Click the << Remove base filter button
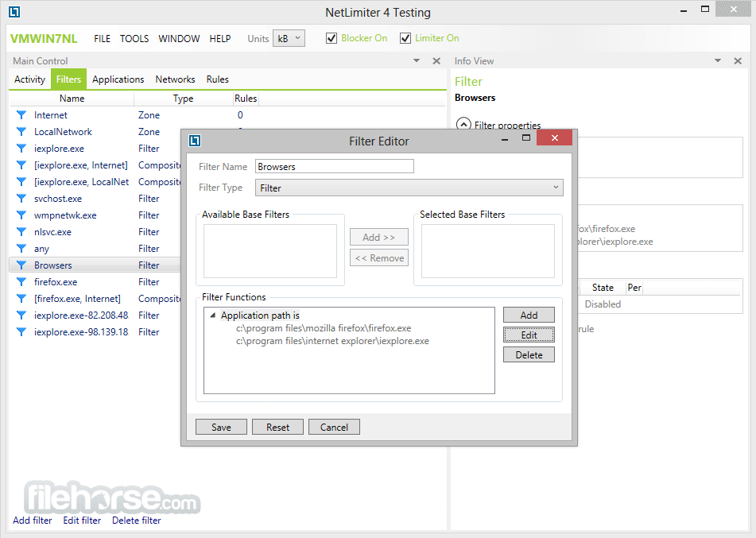 (379, 258)
